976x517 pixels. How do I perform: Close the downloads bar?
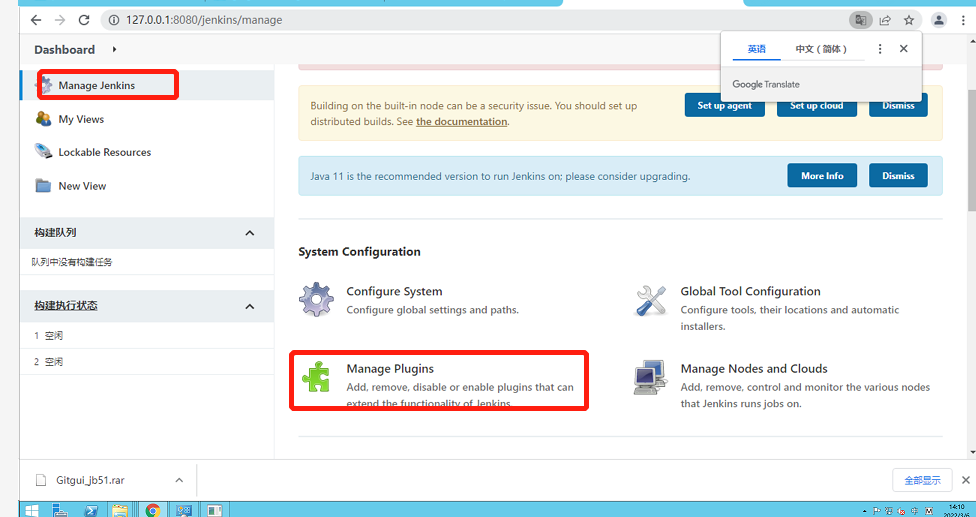[966, 480]
